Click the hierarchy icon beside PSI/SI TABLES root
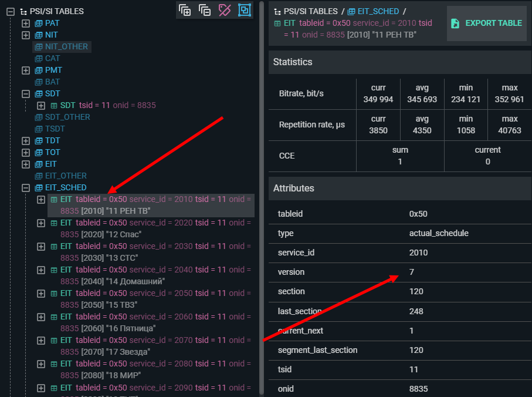Screen dimensions: 532x397 coord(23,11)
